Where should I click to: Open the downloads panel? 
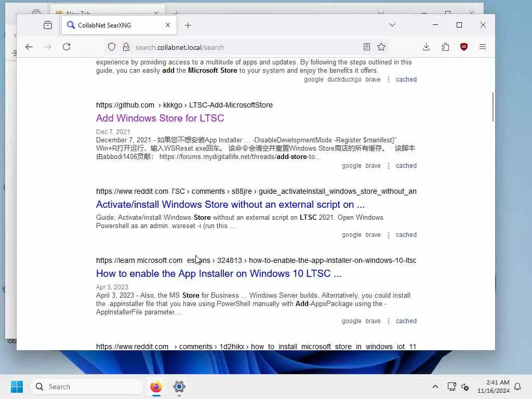[427, 47]
